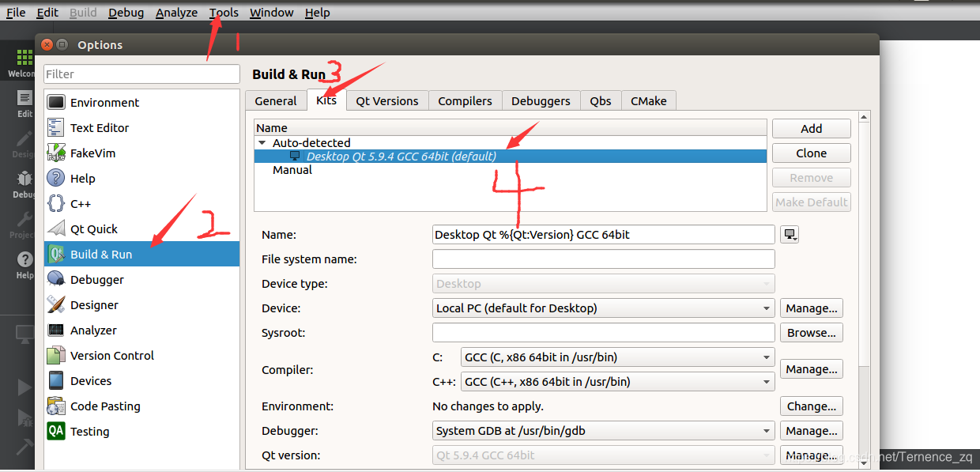Image resolution: width=980 pixels, height=472 pixels.
Task: Open the Help menu in menu bar
Action: (x=317, y=13)
